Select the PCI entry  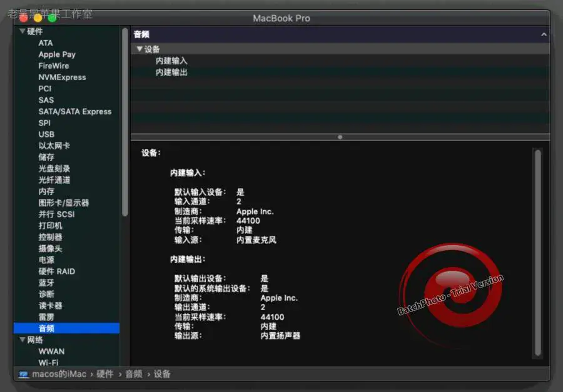(x=45, y=89)
